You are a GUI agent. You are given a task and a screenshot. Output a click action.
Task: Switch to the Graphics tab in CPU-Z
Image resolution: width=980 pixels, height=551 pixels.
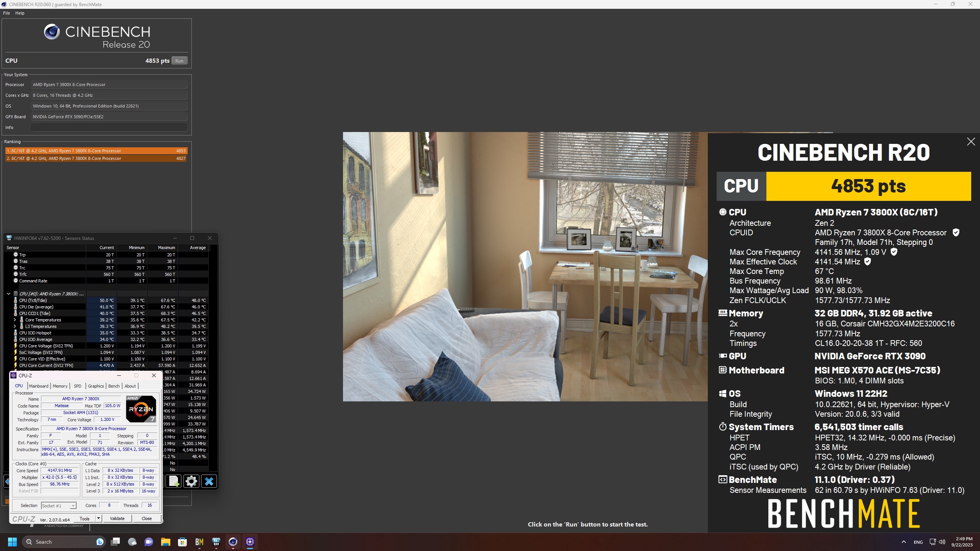(96, 386)
